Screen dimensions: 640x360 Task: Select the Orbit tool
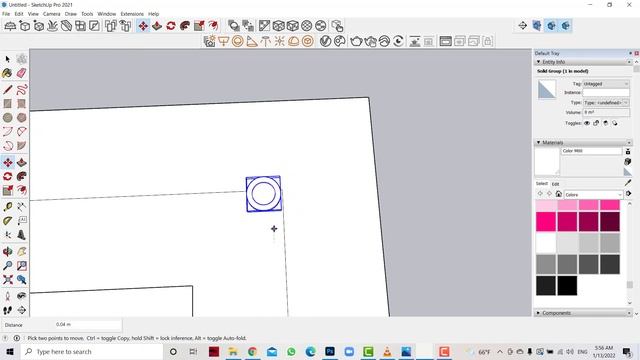tap(7, 251)
